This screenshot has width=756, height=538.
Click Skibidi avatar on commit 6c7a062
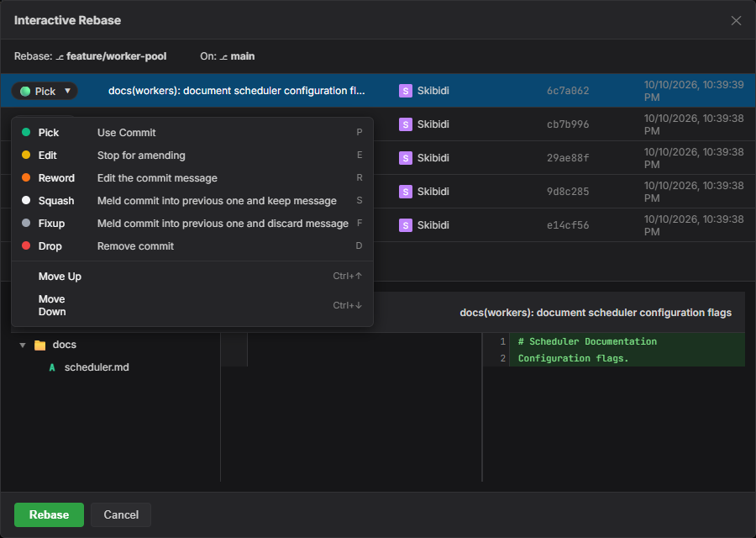pos(406,91)
